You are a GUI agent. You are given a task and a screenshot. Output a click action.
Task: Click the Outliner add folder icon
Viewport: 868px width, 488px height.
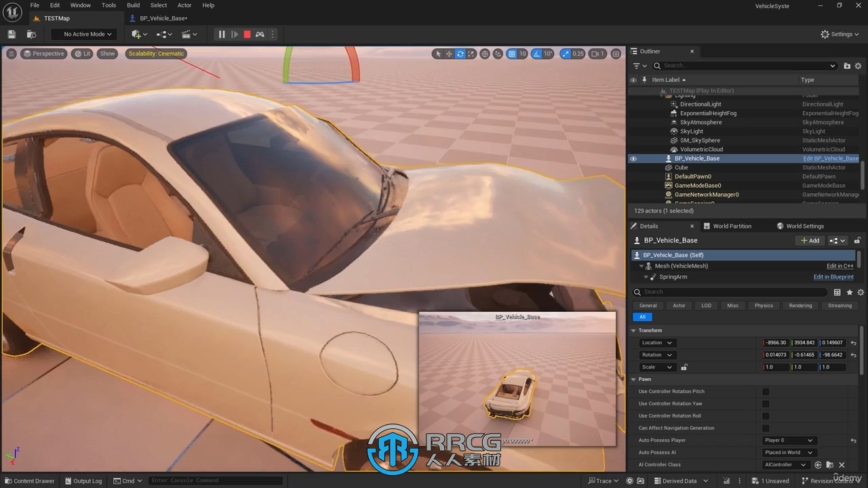(847, 66)
